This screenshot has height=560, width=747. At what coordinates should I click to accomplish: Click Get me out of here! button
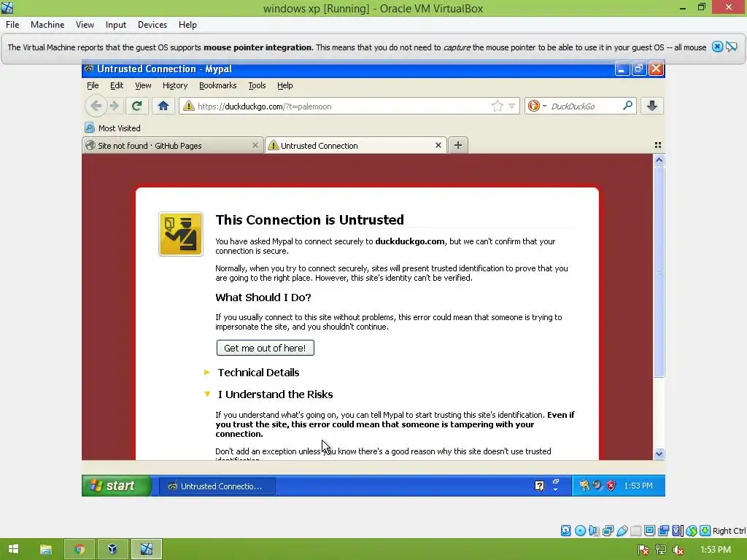[265, 348]
